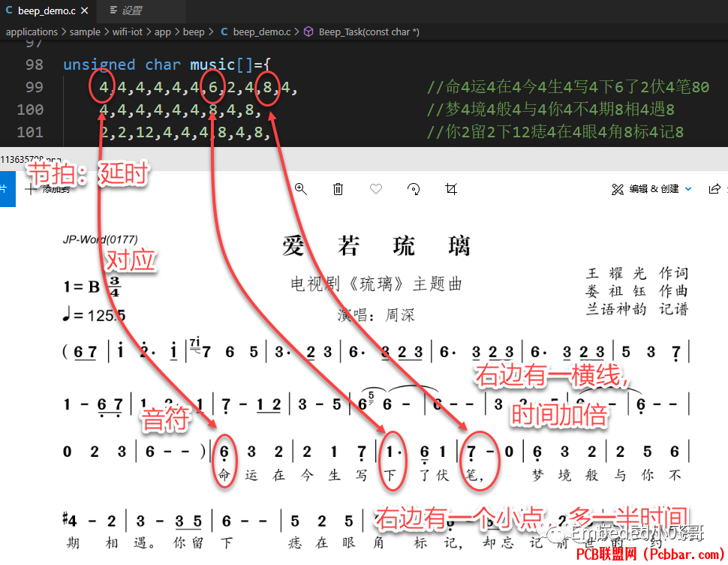728x565 pixels.
Task: Click the C file icon in breadcrumb
Action: [x=224, y=32]
